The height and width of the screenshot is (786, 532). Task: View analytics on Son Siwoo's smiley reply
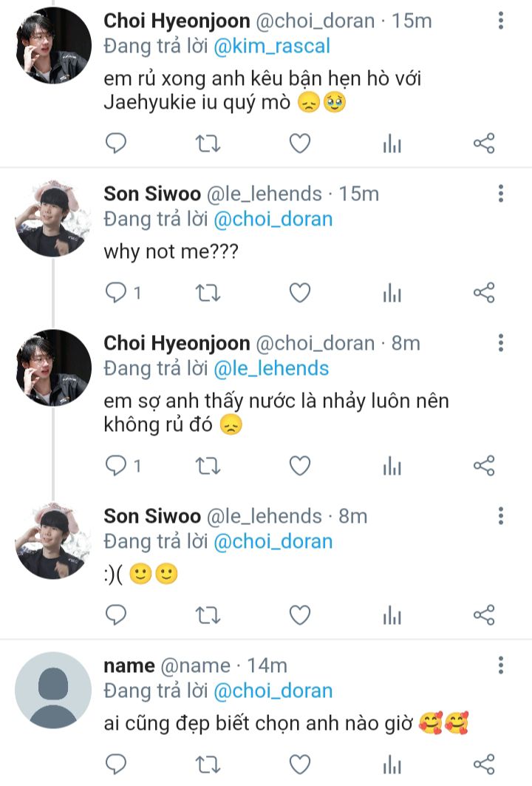pyautogui.click(x=392, y=614)
